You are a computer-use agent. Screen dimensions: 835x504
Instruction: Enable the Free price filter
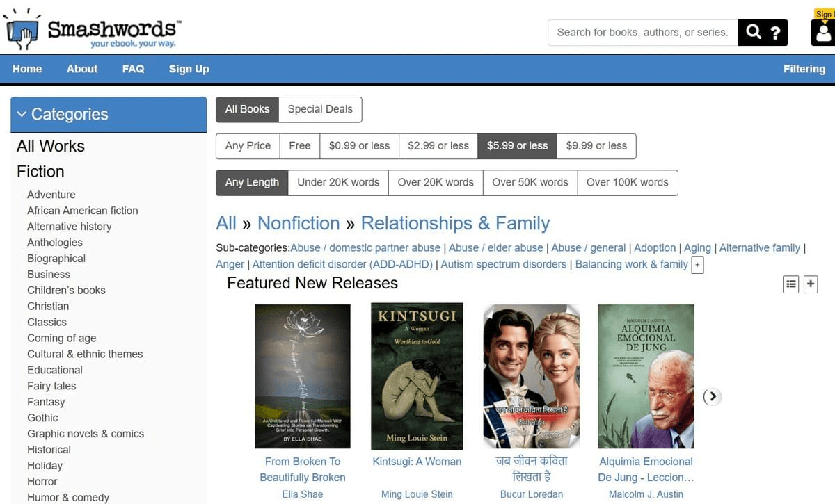tap(299, 146)
